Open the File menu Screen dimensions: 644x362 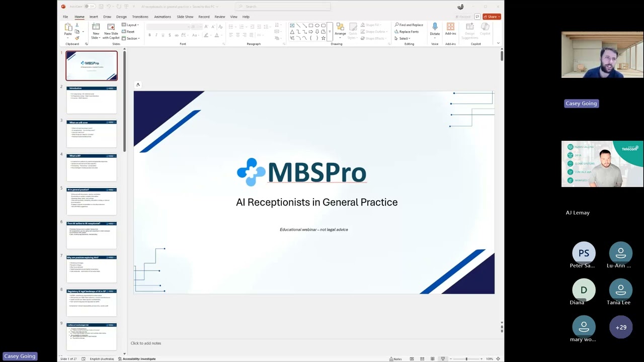pyautogui.click(x=65, y=17)
